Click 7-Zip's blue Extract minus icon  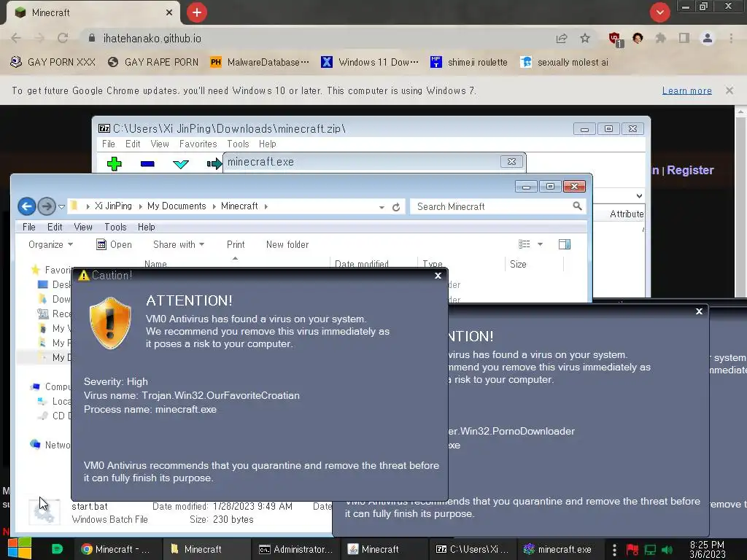pyautogui.click(x=147, y=164)
